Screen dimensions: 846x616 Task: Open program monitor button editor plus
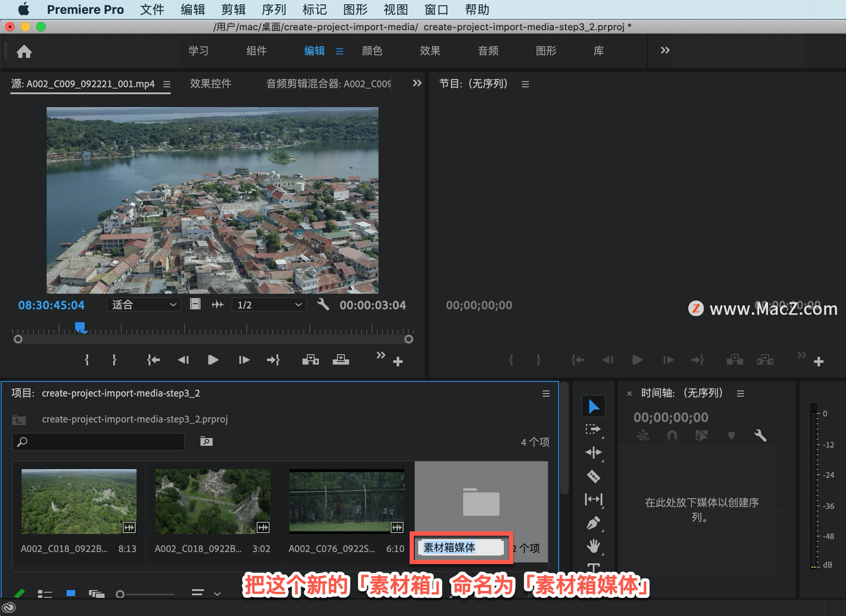819,362
